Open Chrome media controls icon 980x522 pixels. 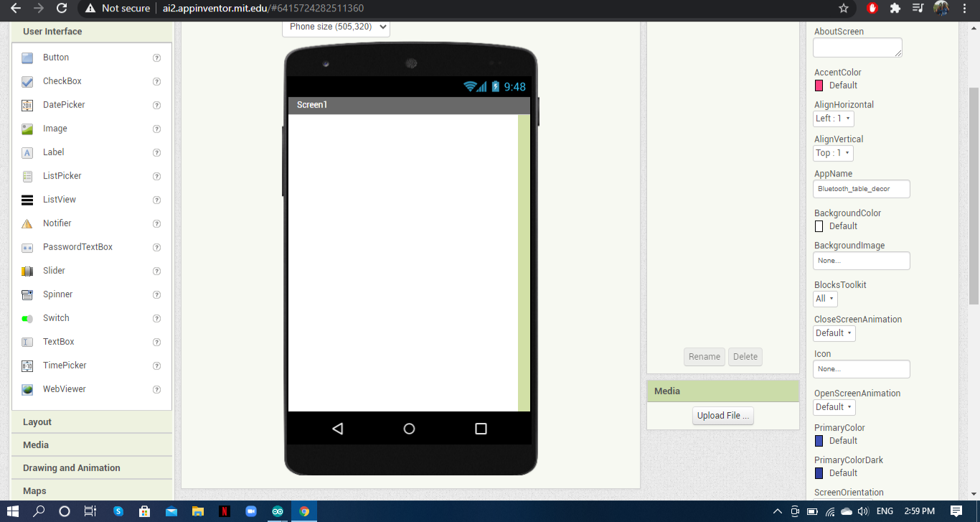[x=918, y=9]
